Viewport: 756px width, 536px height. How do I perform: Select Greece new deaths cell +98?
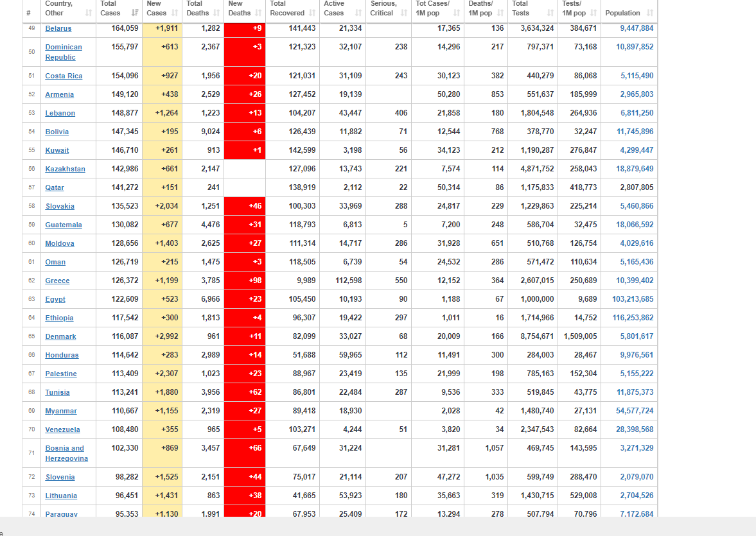tap(245, 281)
